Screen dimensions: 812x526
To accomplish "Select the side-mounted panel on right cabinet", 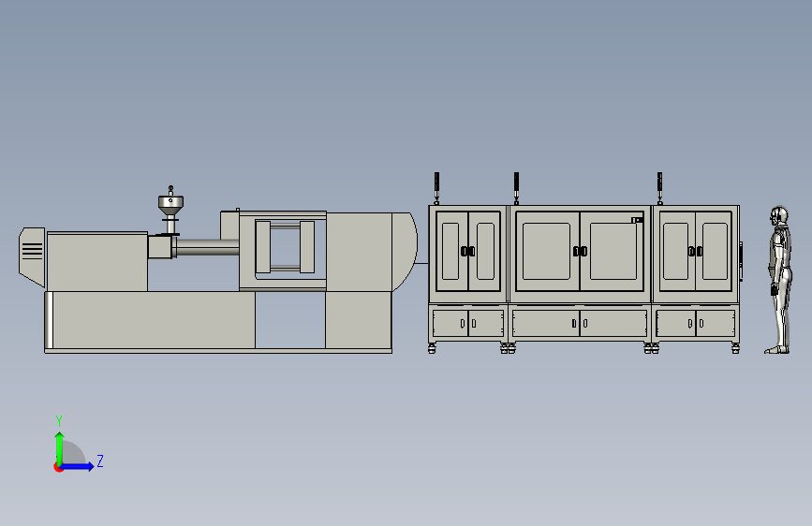I will [741, 261].
